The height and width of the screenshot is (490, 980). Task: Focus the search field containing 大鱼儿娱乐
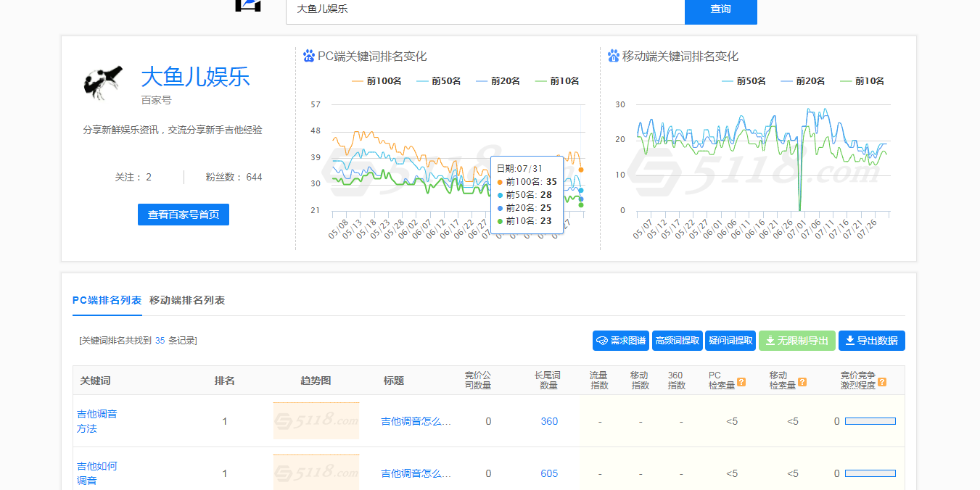(x=485, y=9)
